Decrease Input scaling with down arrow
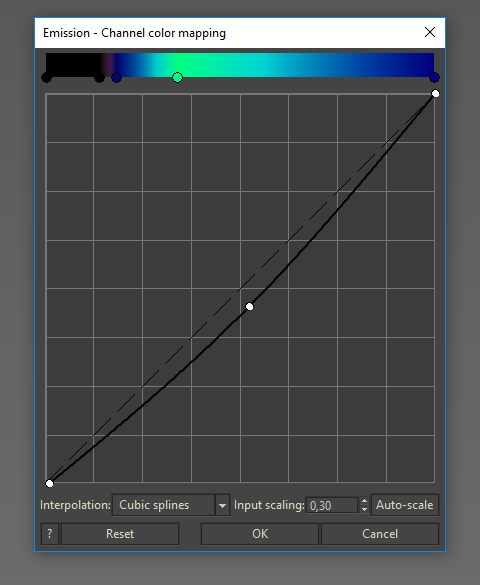The height and width of the screenshot is (585, 480). coord(364,509)
